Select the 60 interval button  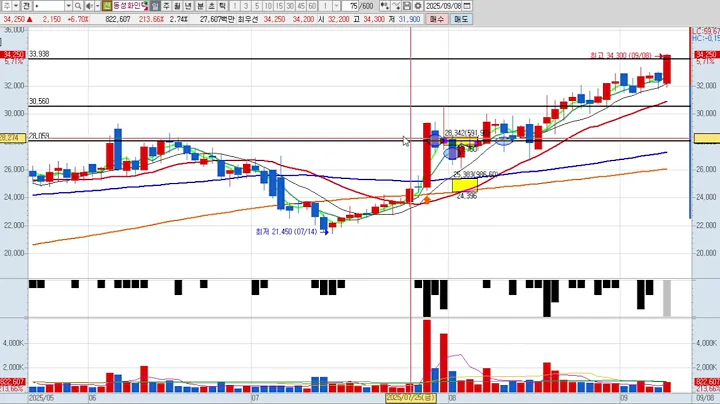point(312,6)
